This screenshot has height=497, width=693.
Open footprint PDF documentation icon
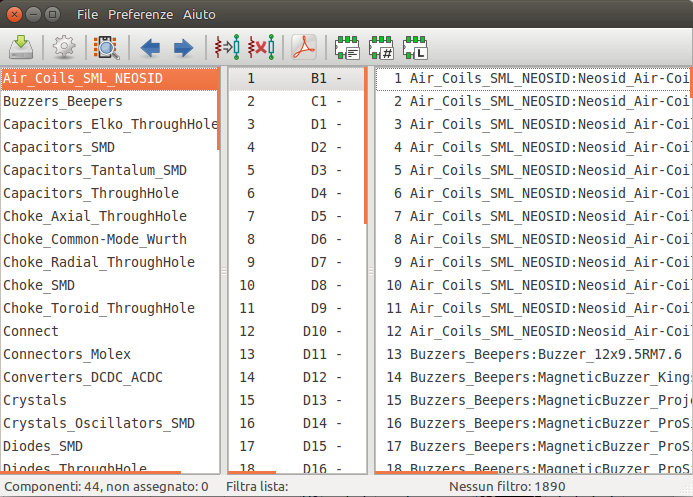(x=303, y=47)
